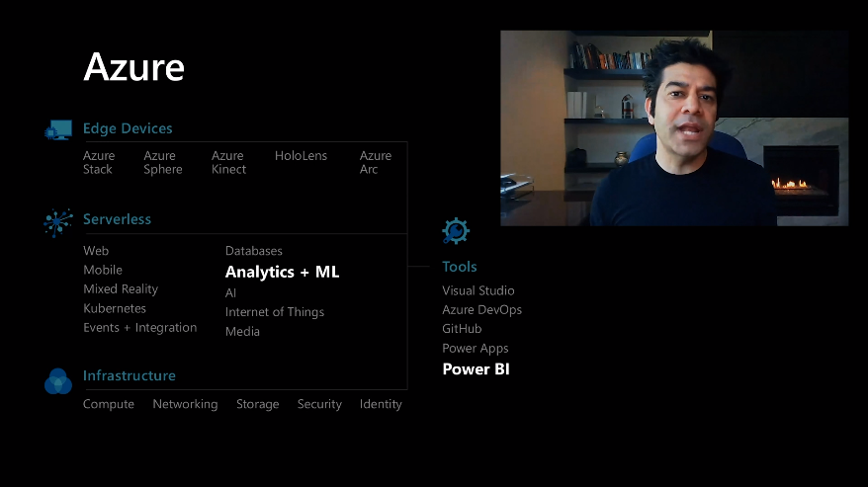The image size is (868, 487).
Task: Click Databases entry
Action: pos(253,251)
